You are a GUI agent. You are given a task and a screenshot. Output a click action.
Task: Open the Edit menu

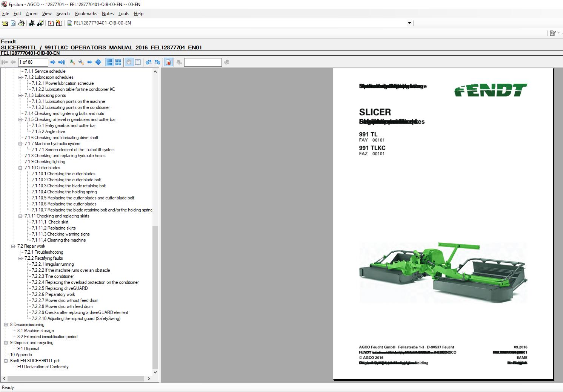[17, 14]
